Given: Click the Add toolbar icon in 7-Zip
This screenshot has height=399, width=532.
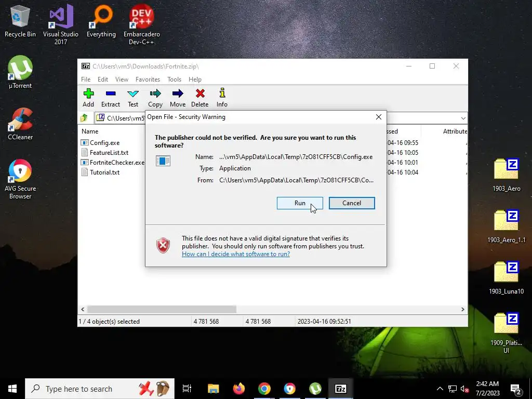Looking at the screenshot, I should tap(88, 98).
